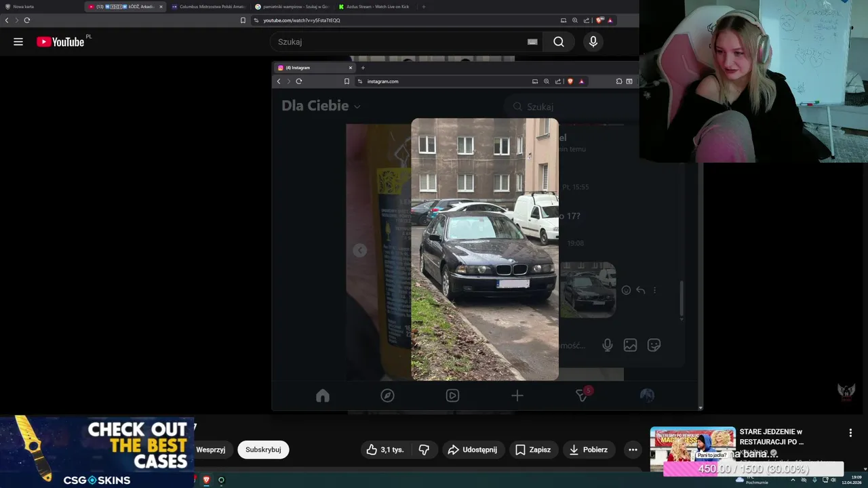Screen dimensions: 868x488
Task: Open a new tab in outer browser
Action: point(423,7)
